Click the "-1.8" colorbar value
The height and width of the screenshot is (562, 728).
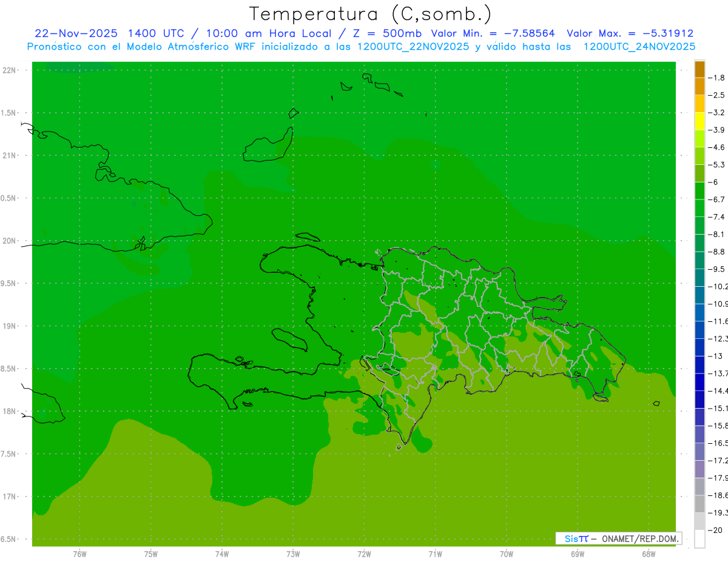[x=716, y=78]
